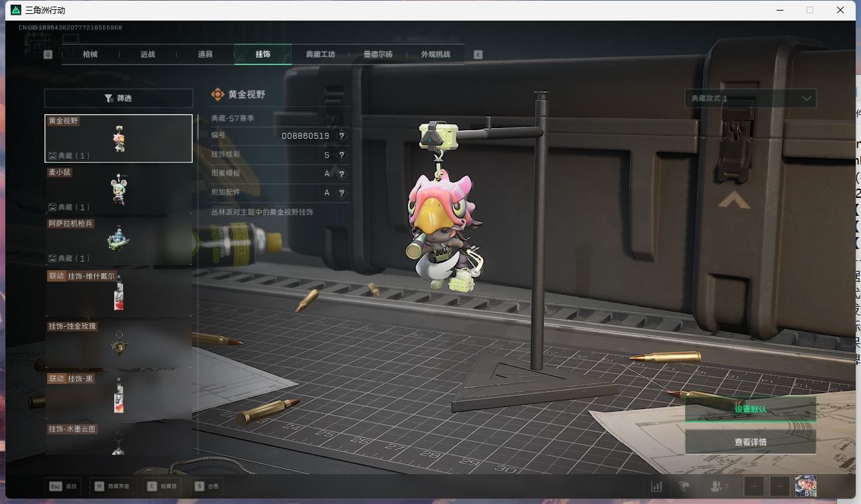This screenshot has height=504, width=861.
Task: Open the bar chart statistics icon
Action: [x=656, y=486]
